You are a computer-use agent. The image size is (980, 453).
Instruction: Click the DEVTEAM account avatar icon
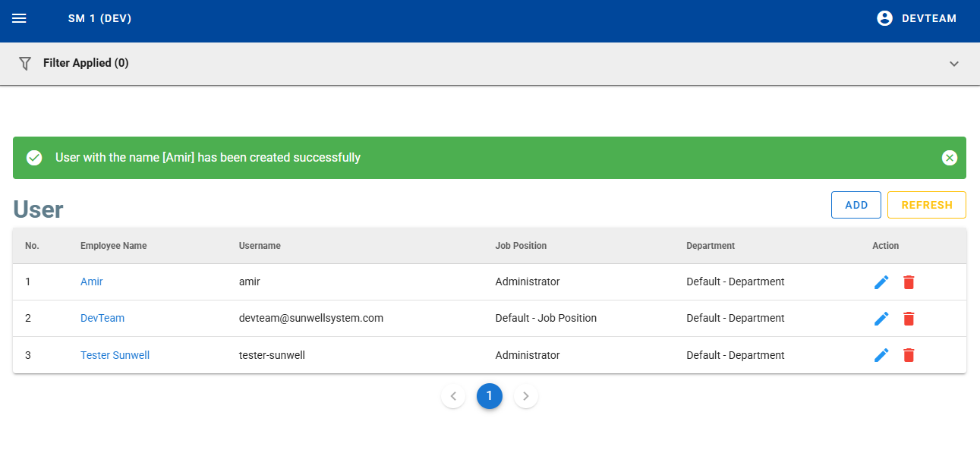(884, 18)
